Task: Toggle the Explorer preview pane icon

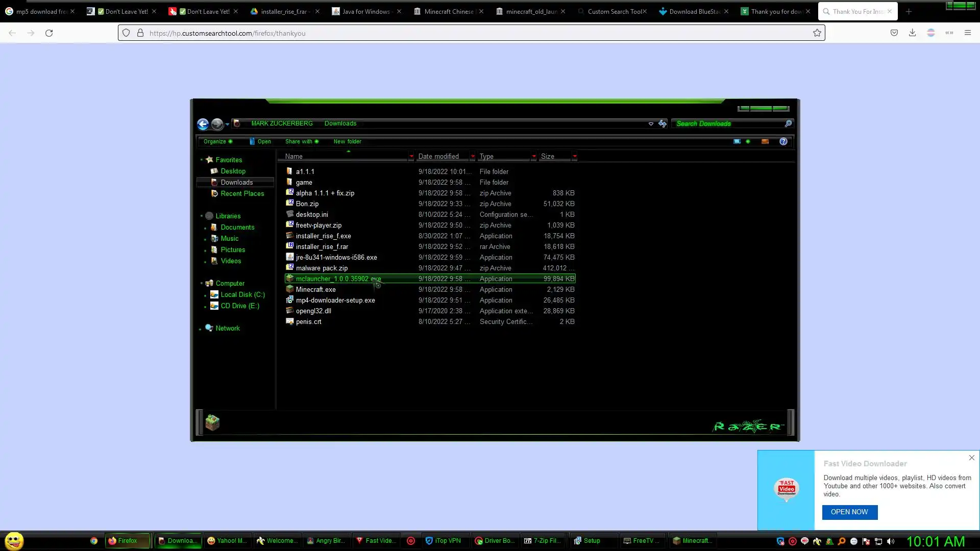Action: coord(765,141)
